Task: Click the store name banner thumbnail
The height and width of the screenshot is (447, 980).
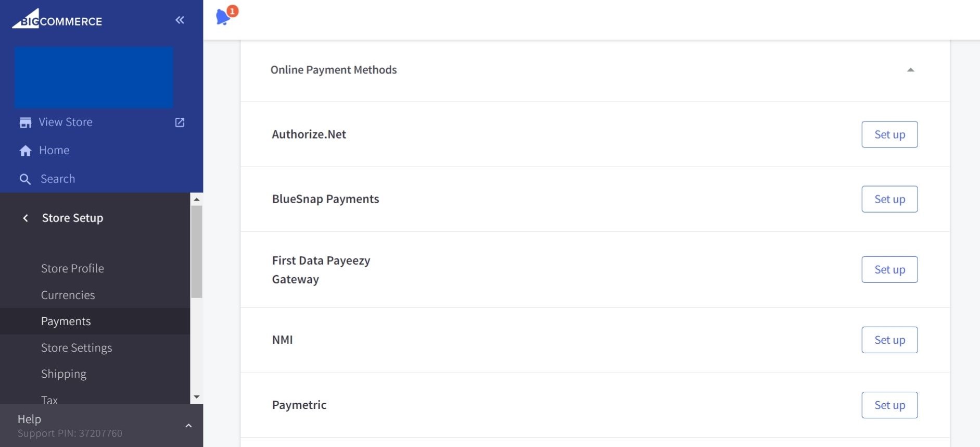Action: coord(94,78)
